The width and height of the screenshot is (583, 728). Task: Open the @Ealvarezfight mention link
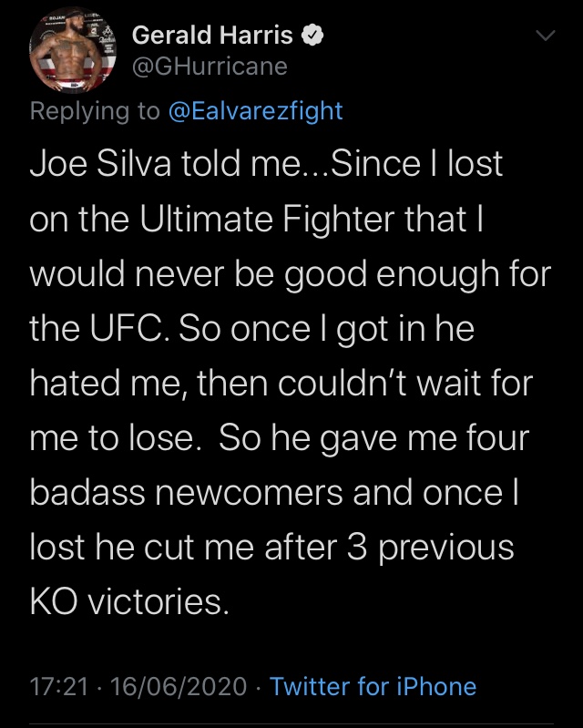tap(256, 111)
